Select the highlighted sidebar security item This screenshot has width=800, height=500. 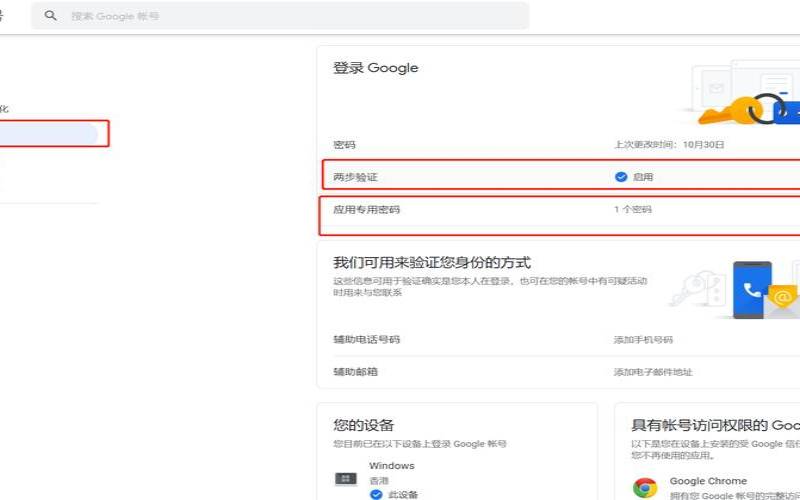point(48,134)
